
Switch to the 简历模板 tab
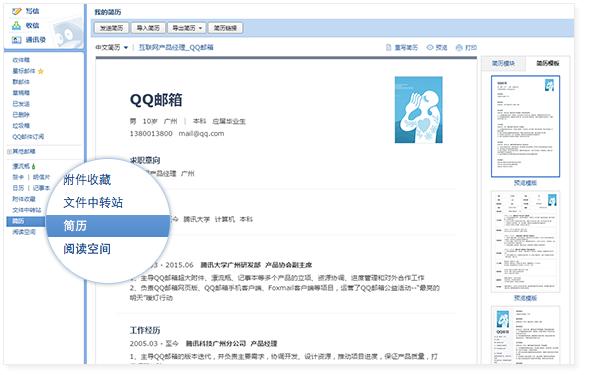[x=547, y=63]
